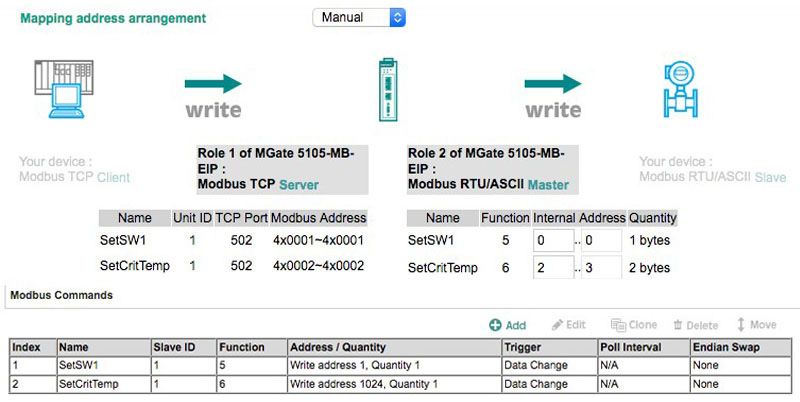Viewport: 800px width, 402px height.
Task: Click the Move up-down arrow icon
Action: (x=741, y=324)
